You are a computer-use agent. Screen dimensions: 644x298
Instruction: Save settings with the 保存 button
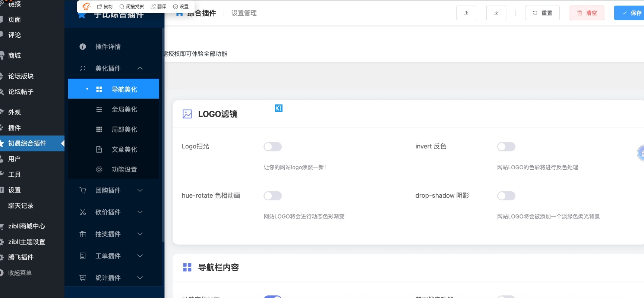630,13
